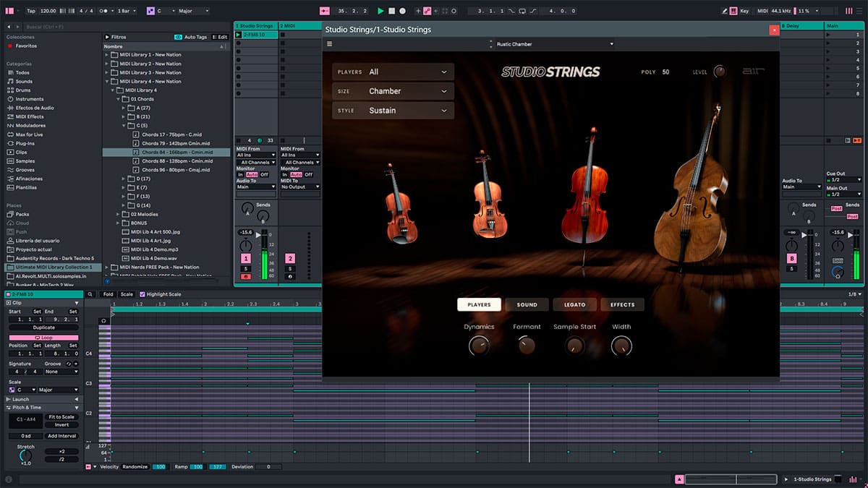Open Packs under Places
The image size is (868, 488).
pos(22,214)
